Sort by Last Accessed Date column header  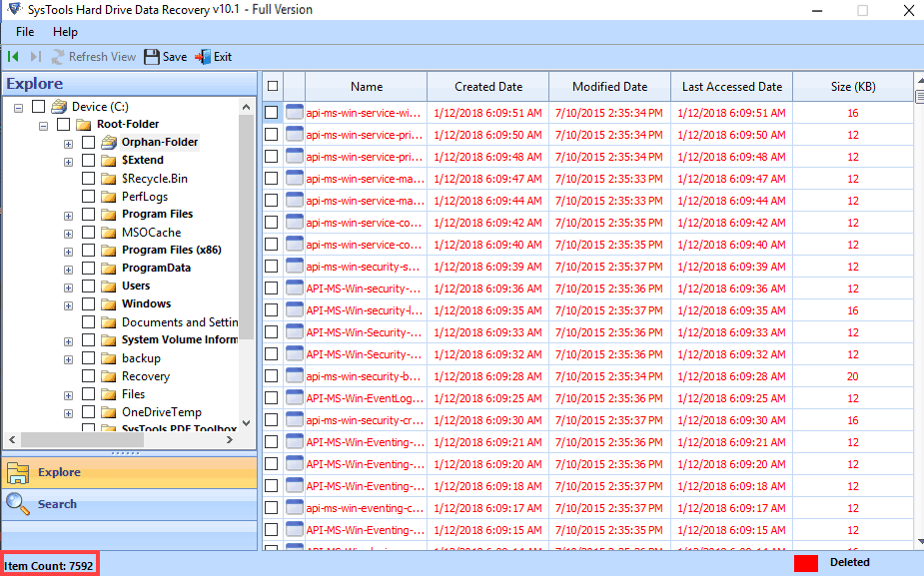(x=732, y=86)
